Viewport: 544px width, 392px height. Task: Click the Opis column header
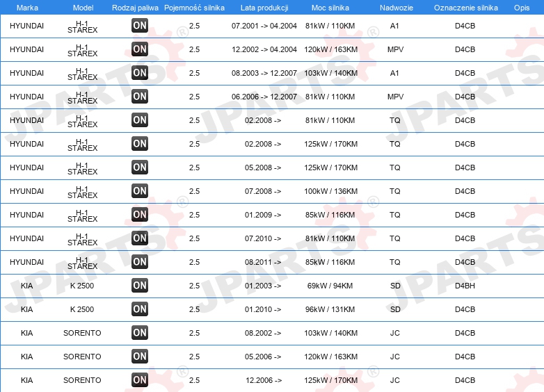click(x=522, y=8)
